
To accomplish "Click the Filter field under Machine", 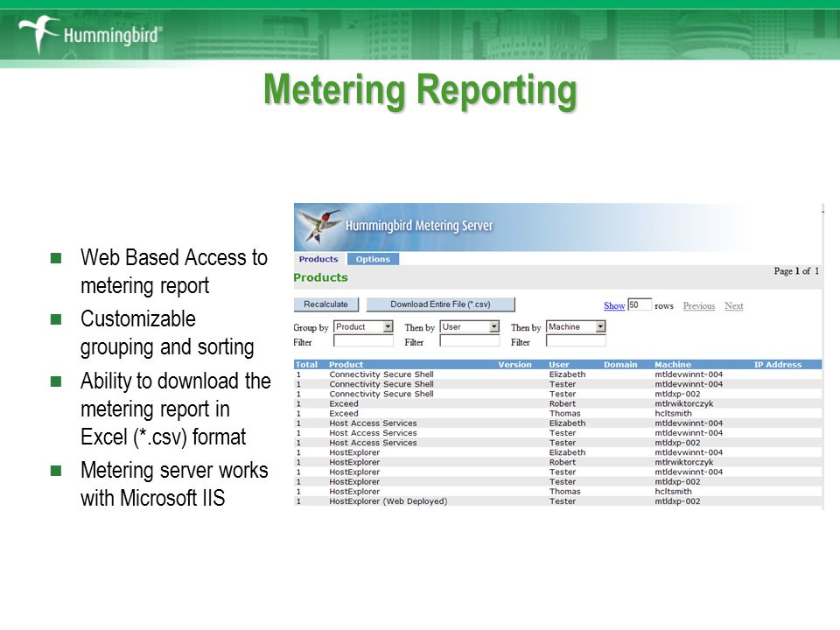I will click(x=576, y=340).
